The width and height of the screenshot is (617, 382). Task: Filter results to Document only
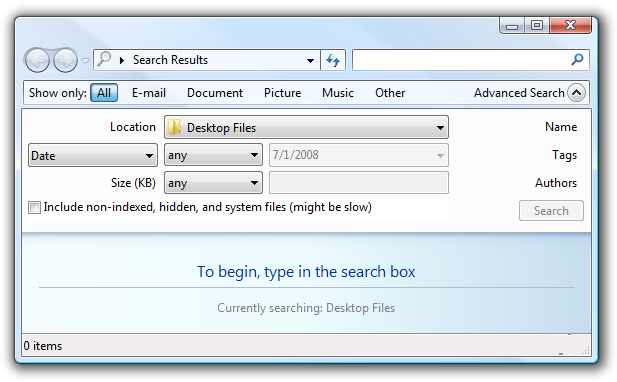point(215,93)
